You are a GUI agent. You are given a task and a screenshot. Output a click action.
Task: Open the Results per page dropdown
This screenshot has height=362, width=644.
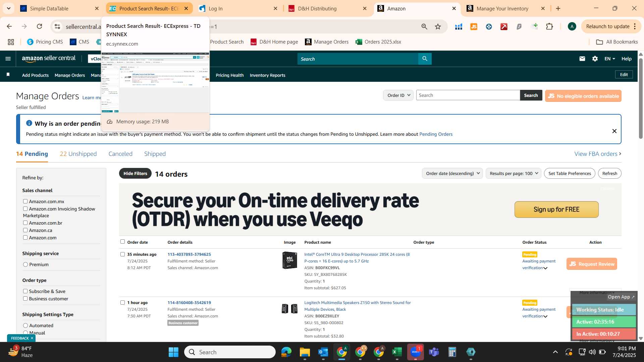[x=513, y=173]
